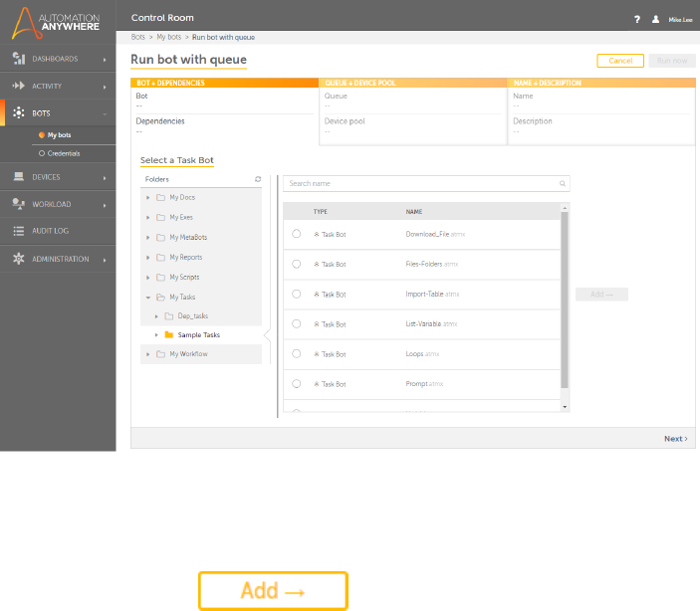Click the Task Bot icon beside Download_File

click(317, 234)
